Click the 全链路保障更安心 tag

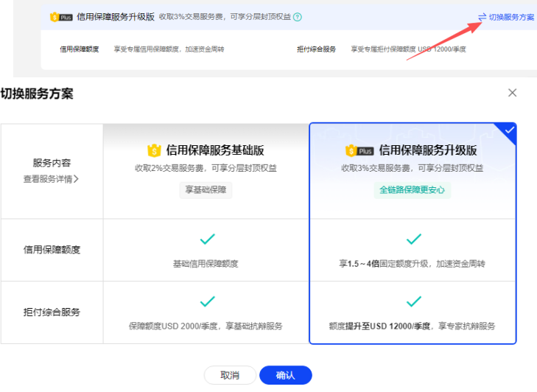pyautogui.click(x=412, y=190)
